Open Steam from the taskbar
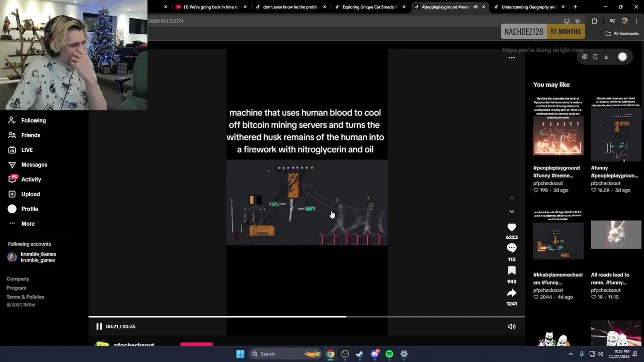The width and height of the screenshot is (644, 362). point(360,354)
